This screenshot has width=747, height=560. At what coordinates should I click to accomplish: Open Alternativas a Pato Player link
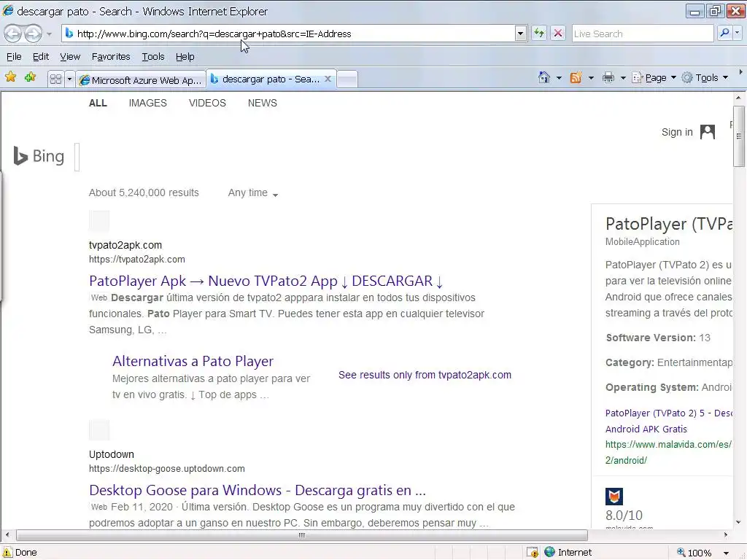point(193,361)
